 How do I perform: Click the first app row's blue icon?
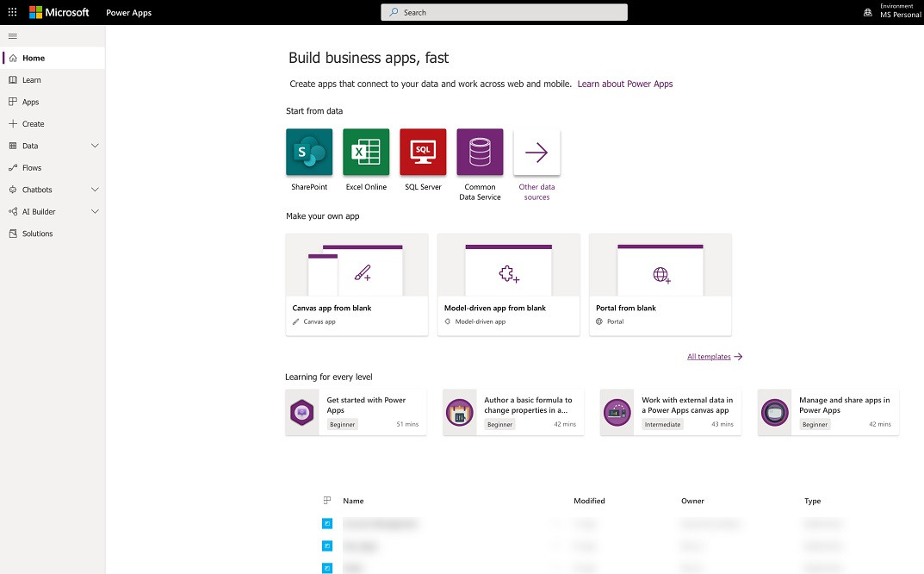[327, 523]
